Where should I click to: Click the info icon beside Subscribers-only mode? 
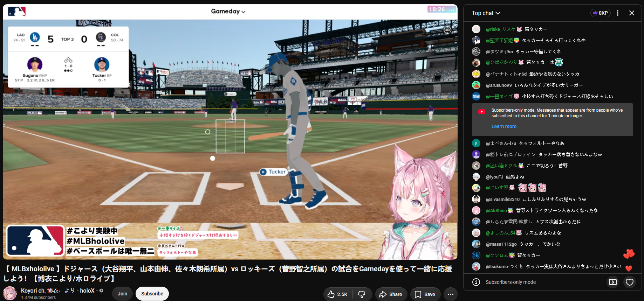pos(476,282)
